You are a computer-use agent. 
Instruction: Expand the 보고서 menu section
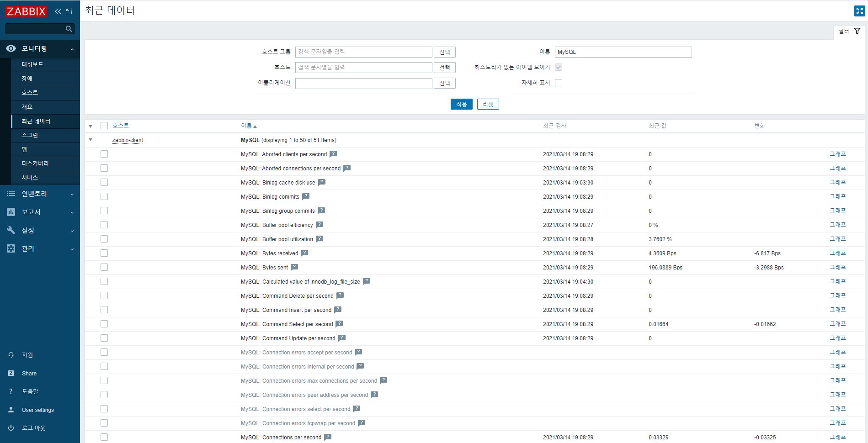40,212
